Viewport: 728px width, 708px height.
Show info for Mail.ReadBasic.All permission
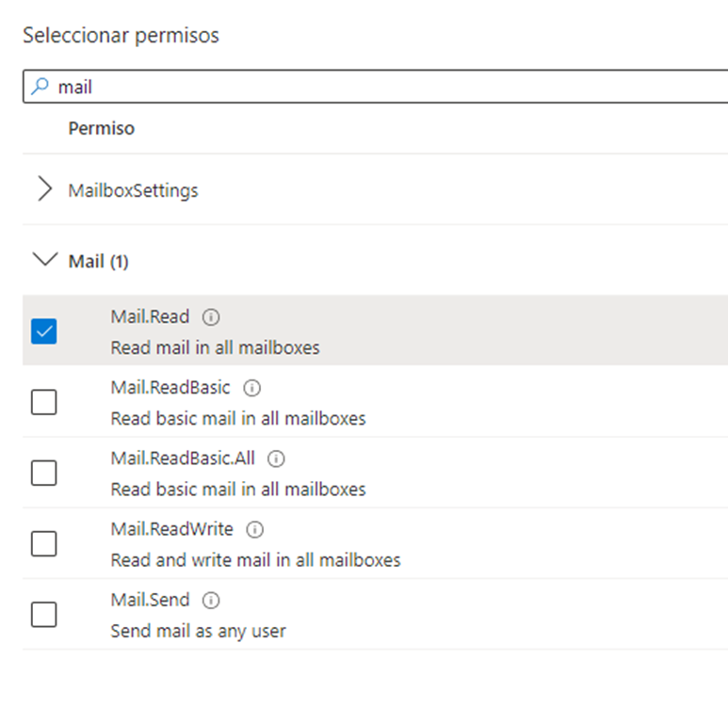[x=276, y=459]
